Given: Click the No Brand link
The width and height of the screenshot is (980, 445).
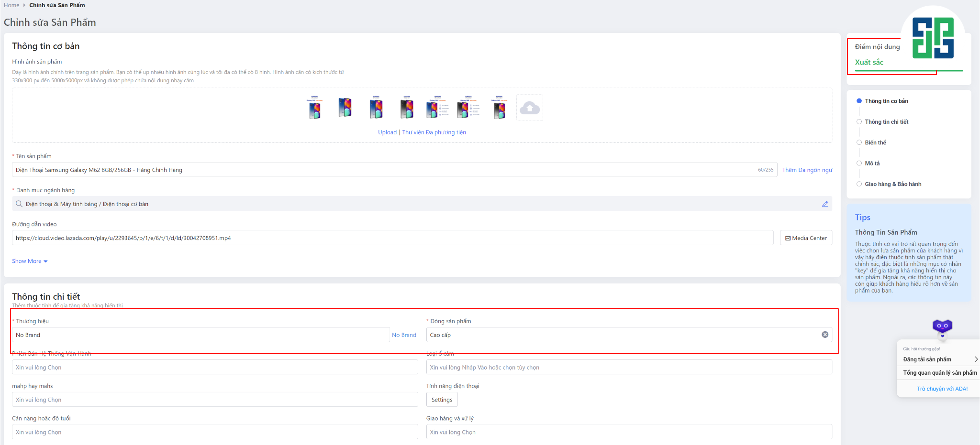Looking at the screenshot, I should click(x=404, y=335).
